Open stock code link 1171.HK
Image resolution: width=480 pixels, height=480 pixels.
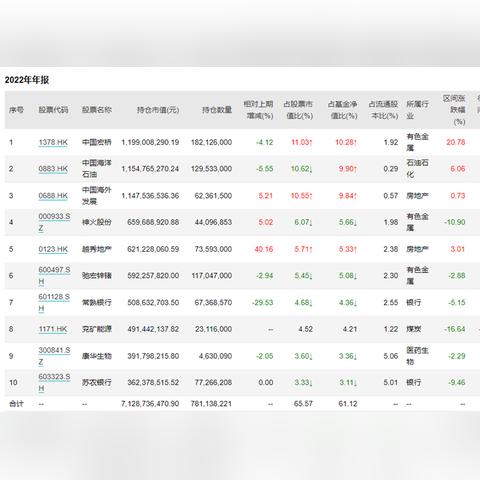pos(53,329)
